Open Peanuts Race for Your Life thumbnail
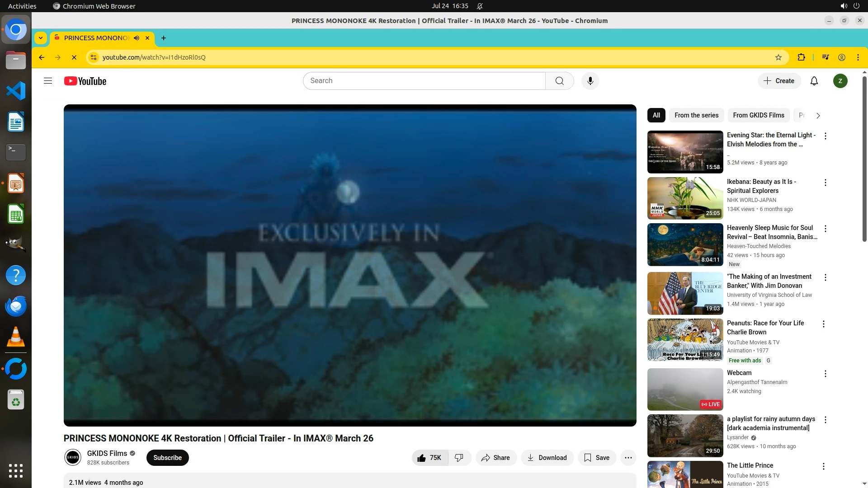Screen dimensions: 868x488 (685, 340)
